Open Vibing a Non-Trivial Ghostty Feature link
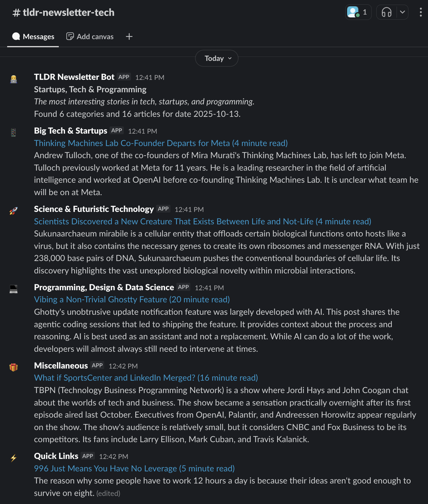 132,300
